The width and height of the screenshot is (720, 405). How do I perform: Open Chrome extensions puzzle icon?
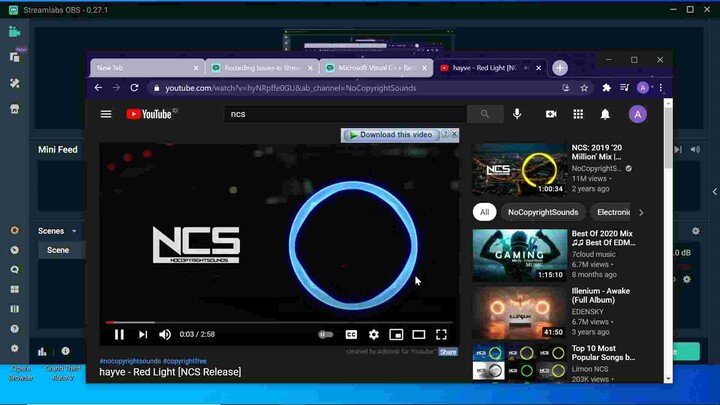click(607, 88)
